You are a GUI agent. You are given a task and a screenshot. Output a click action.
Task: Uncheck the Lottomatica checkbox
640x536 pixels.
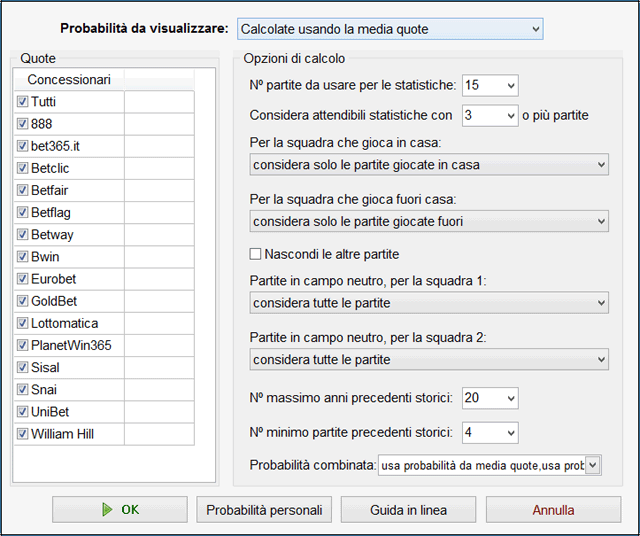22,323
